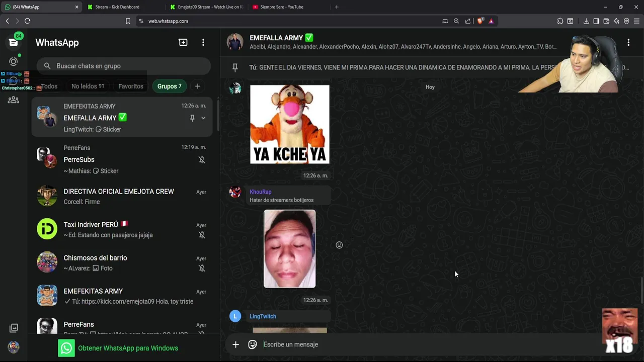644x362 pixels.
Task: Open browser hamburger main menu
Action: pos(636,21)
